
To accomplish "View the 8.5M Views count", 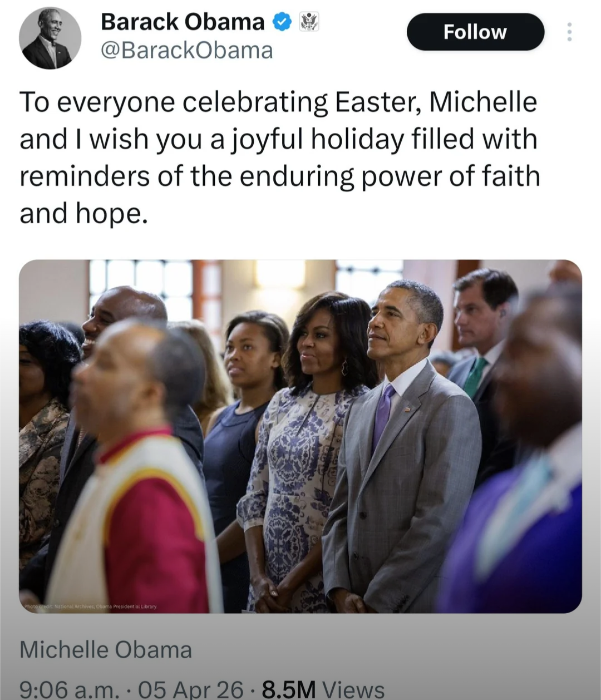I will (x=323, y=690).
